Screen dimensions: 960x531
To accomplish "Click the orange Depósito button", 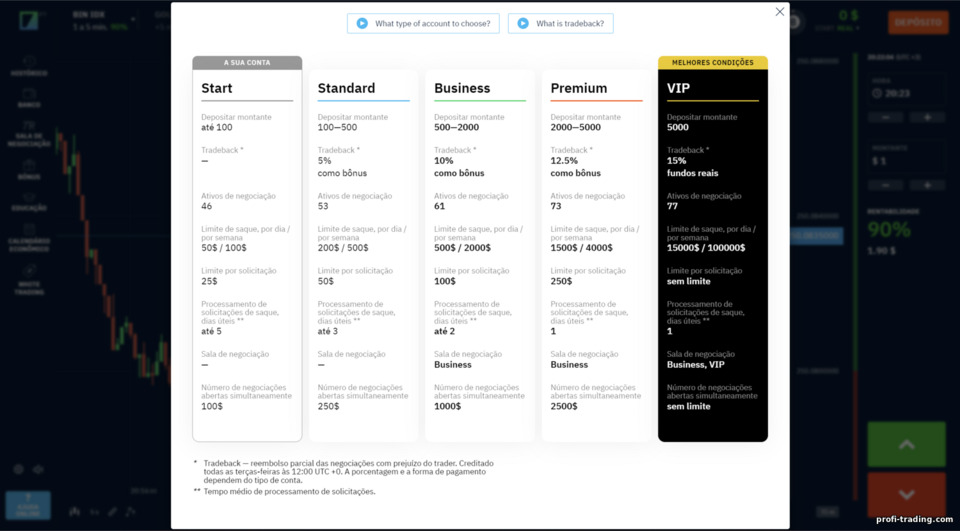I will coord(918,23).
